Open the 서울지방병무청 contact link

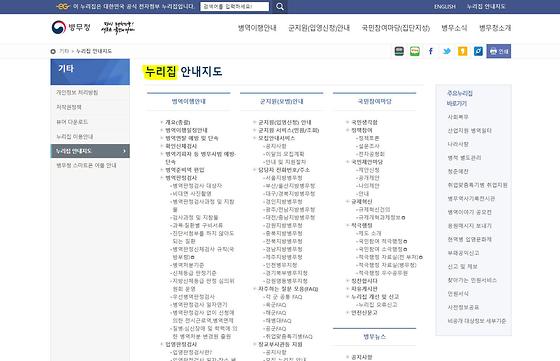pos(283,177)
